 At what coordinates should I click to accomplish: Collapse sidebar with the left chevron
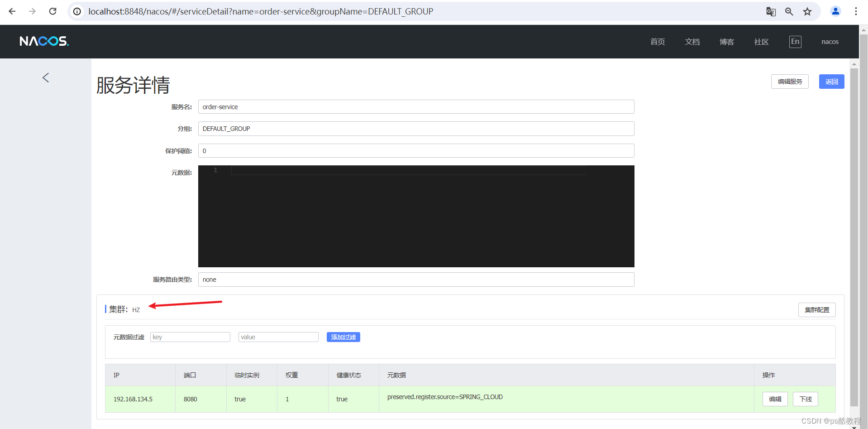46,77
